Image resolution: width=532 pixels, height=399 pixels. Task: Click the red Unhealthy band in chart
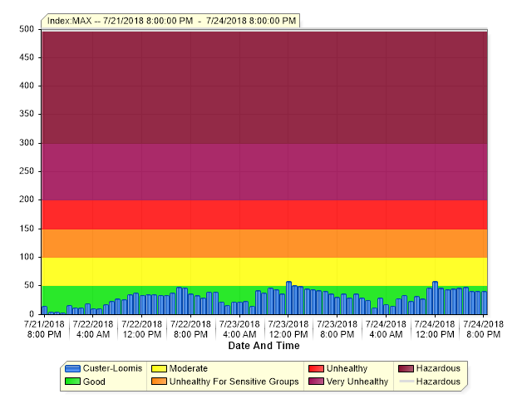point(264,214)
